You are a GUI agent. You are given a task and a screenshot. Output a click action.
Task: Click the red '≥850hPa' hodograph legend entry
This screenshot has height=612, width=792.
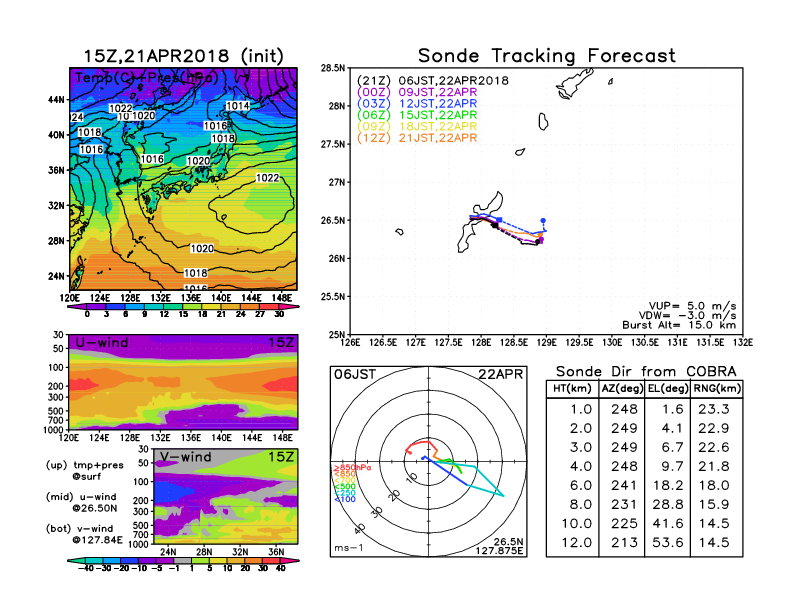[352, 468]
